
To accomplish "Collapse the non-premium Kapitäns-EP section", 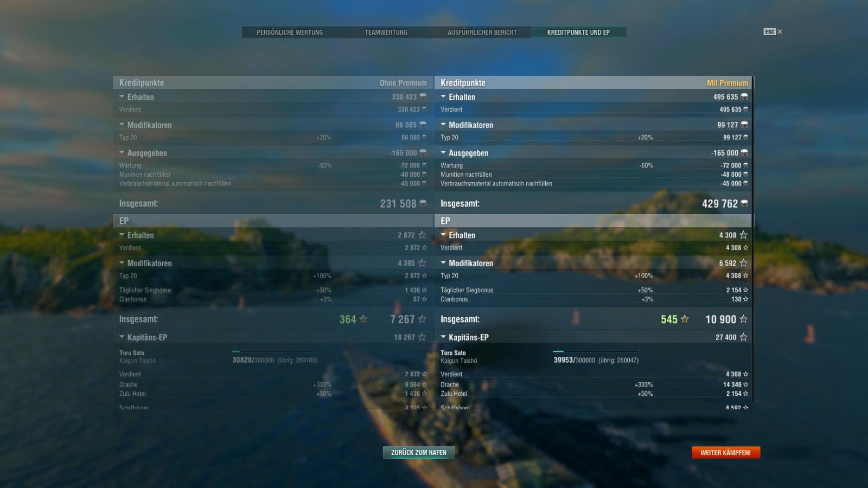I will 122,337.
